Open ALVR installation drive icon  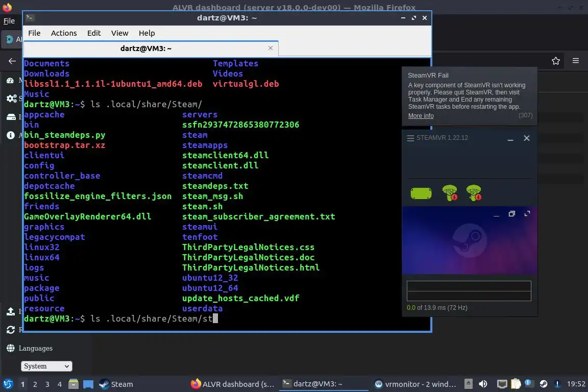[x=11, y=117]
